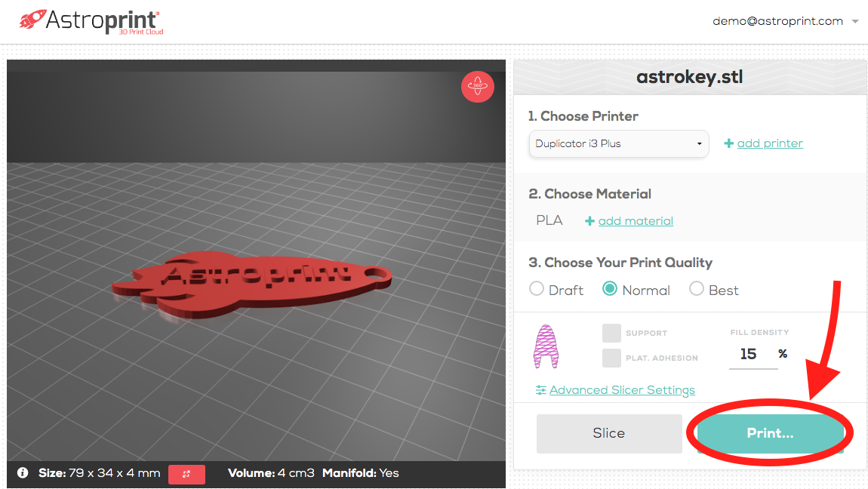The height and width of the screenshot is (489, 868).
Task: Click the red resize model icon button
Action: click(186, 474)
